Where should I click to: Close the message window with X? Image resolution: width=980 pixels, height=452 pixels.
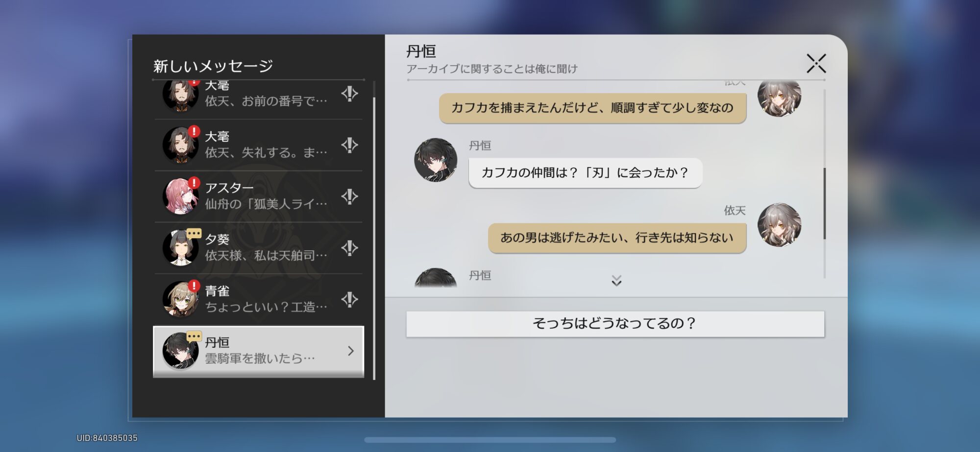tap(816, 64)
